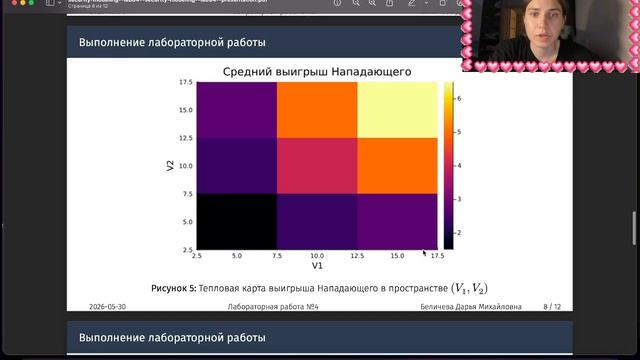Click the brightest yellow heatmap cell
This screenshot has width=640, height=360.
pos(397,110)
